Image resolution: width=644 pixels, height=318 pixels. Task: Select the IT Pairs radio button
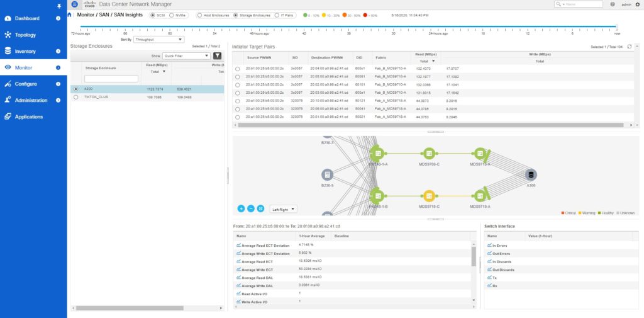pyautogui.click(x=277, y=15)
